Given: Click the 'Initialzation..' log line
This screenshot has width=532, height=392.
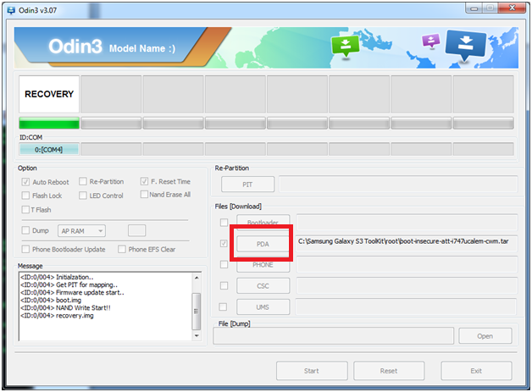Looking at the screenshot, I should tap(57, 277).
